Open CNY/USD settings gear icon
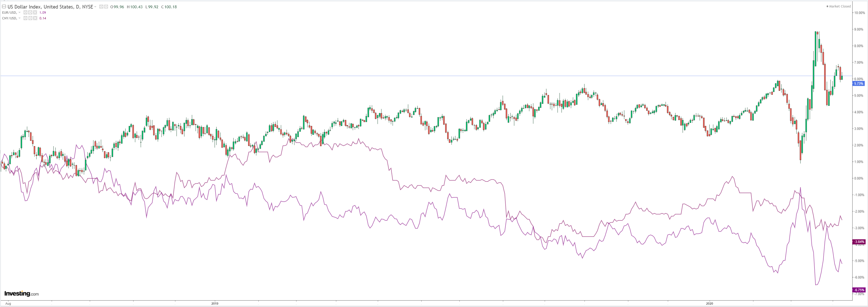 pyautogui.click(x=30, y=18)
